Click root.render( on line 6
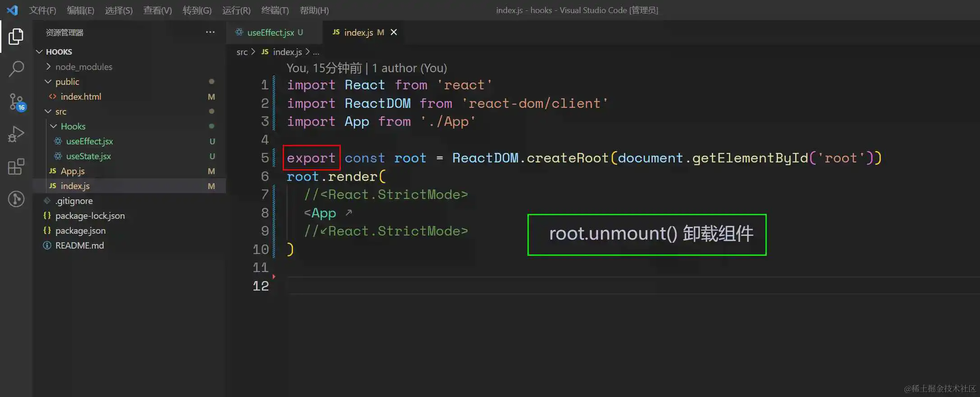Screen dimensions: 980x397 tap(336, 176)
